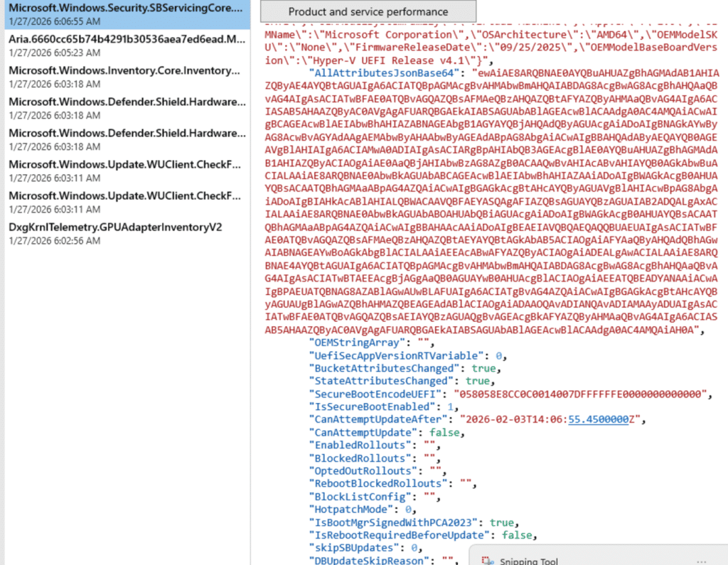Click the Product and service performance button
The width and height of the screenshot is (728, 565).
(x=368, y=12)
